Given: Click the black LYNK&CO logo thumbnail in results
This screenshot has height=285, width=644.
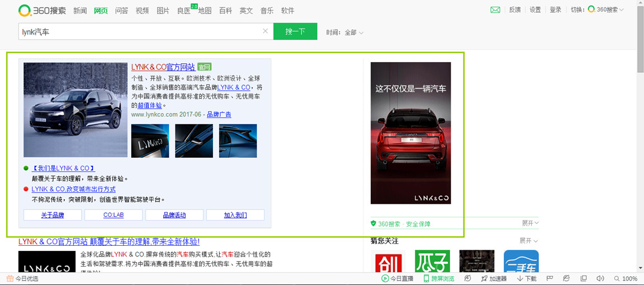Looking at the screenshot, I should tap(47, 261).
